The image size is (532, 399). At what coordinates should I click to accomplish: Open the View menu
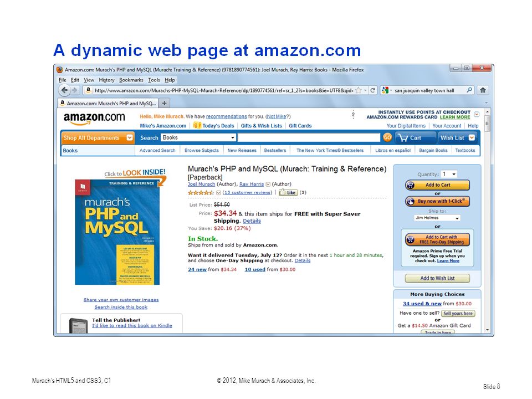pos(89,80)
